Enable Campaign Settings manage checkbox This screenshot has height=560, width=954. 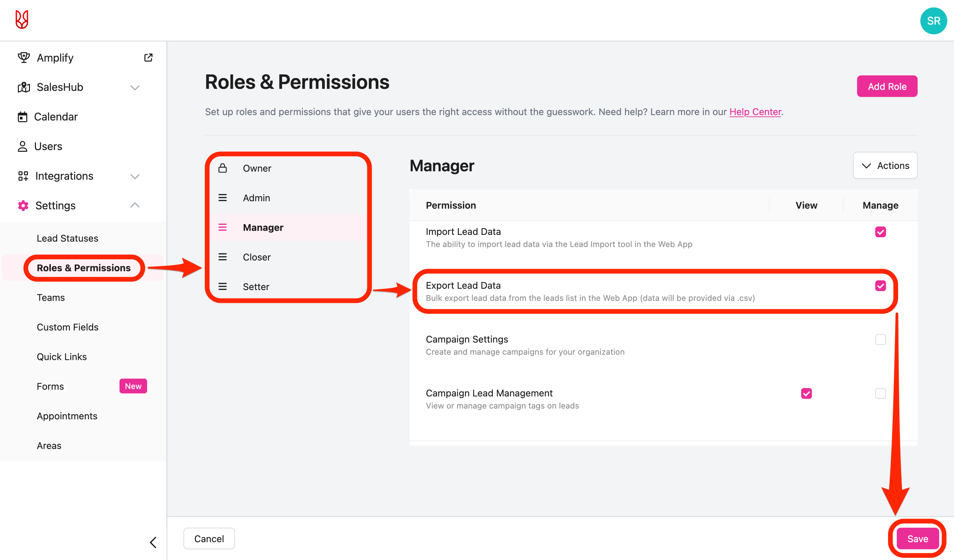(880, 340)
